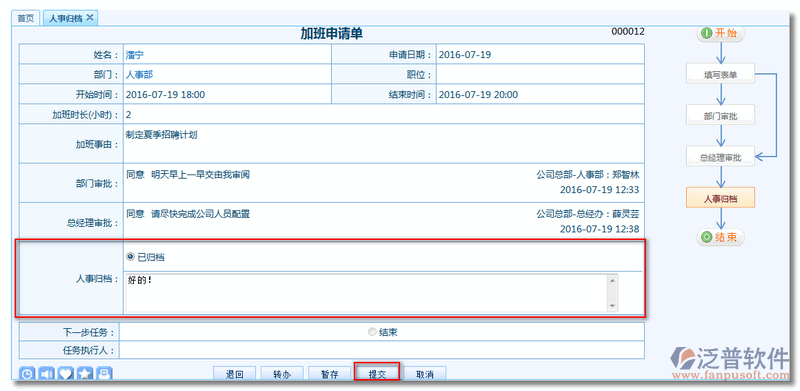Click the 加班时长(小时) value 2
Screen dimensions: 800x391
[129, 115]
